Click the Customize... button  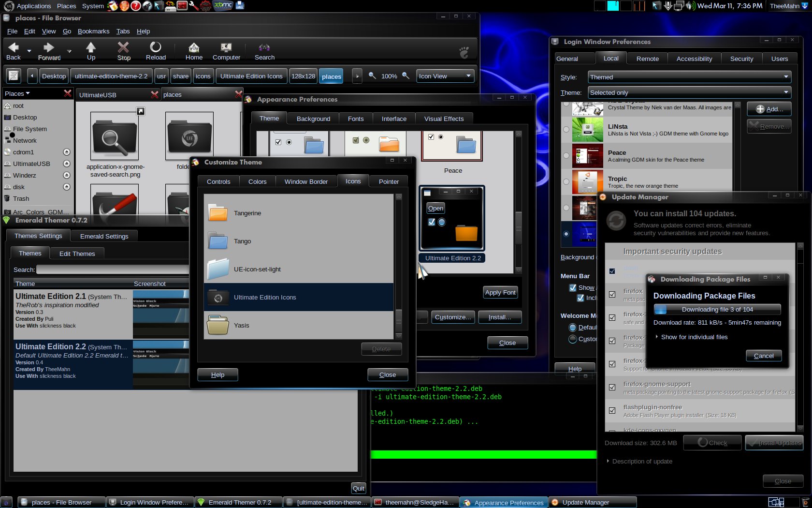(452, 317)
